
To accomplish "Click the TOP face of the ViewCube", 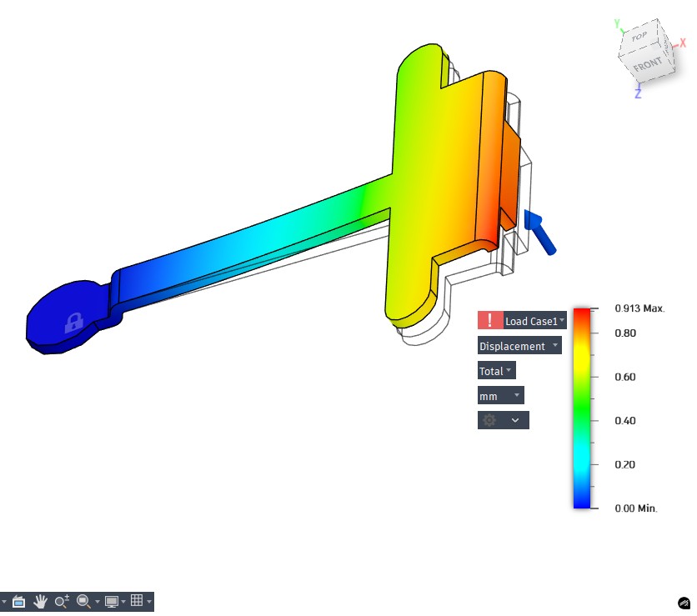I will (x=639, y=37).
